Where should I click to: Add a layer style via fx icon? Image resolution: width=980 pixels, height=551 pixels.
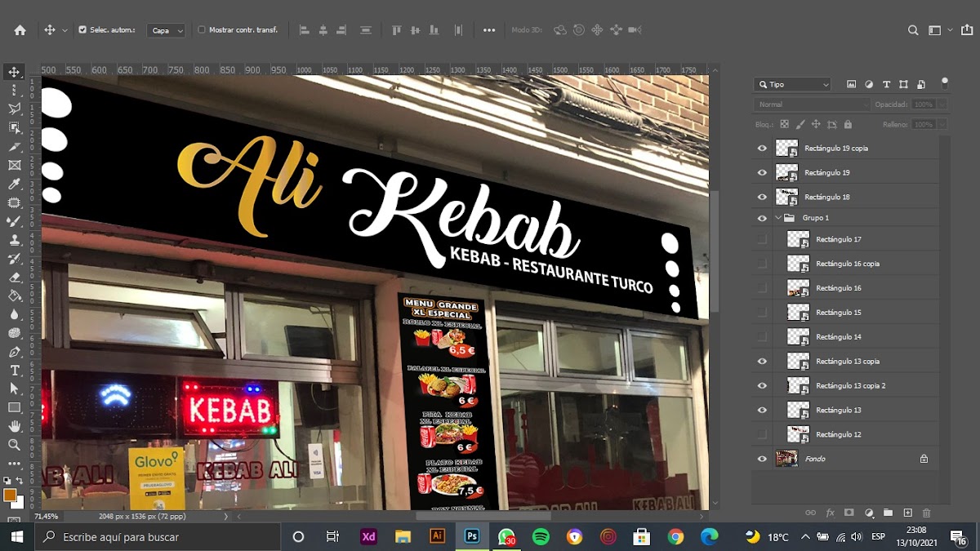coord(830,513)
